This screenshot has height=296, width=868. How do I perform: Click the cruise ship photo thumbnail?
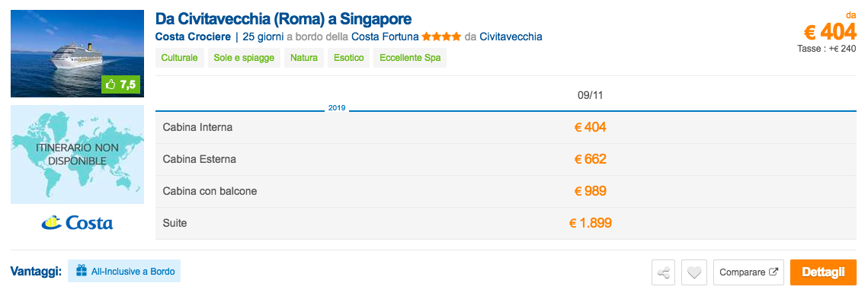click(77, 53)
